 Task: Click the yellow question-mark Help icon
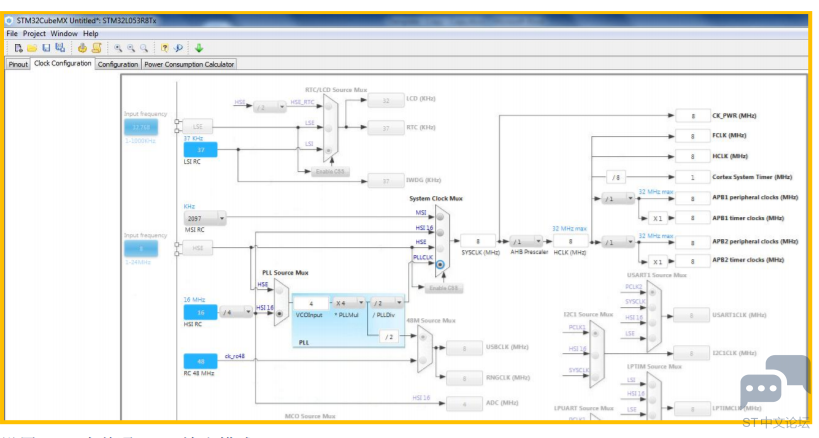[x=165, y=48]
